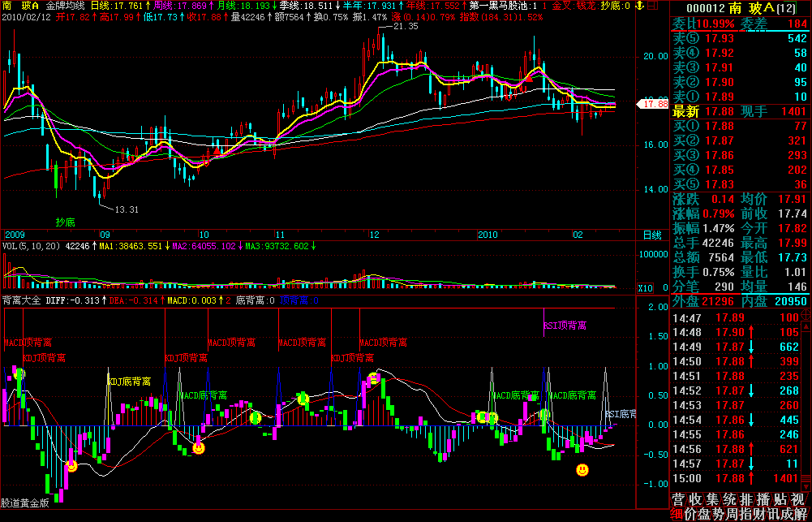
Task: Click the yellow KDJ底背离 label
Action: (129, 382)
